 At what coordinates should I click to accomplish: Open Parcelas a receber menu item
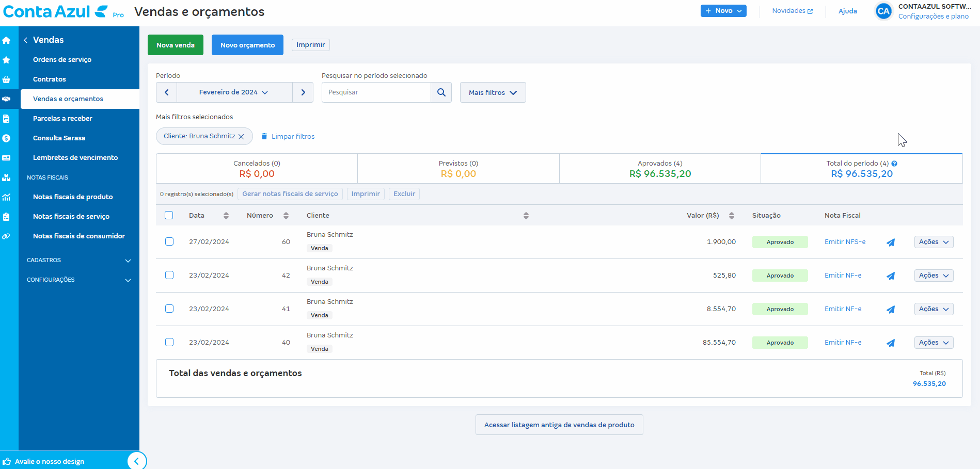pyautogui.click(x=62, y=119)
